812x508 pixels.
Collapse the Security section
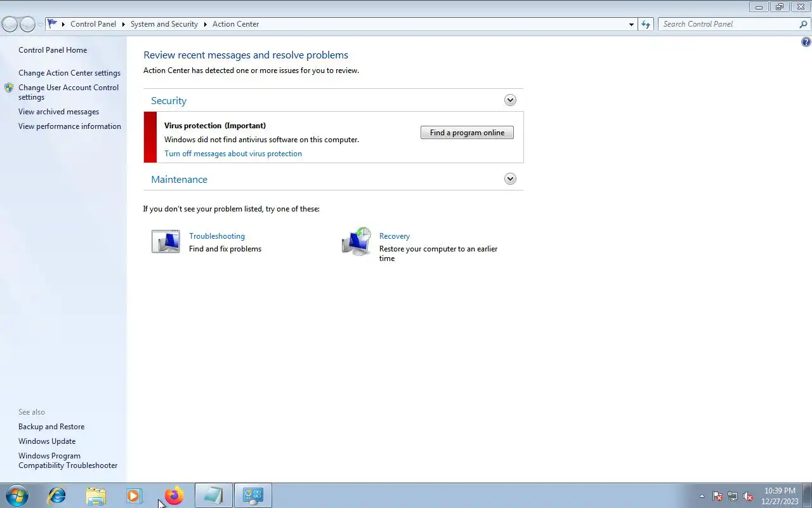click(510, 100)
